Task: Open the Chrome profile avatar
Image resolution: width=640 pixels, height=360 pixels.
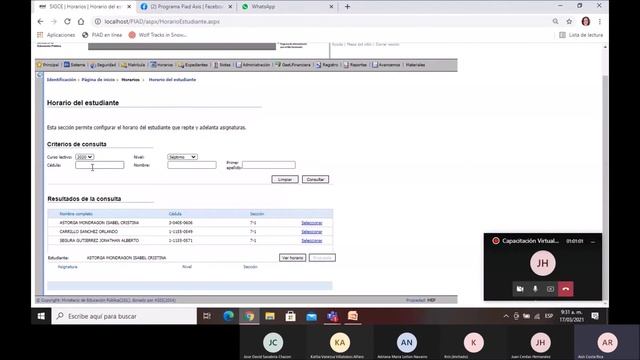Action: tap(586, 22)
